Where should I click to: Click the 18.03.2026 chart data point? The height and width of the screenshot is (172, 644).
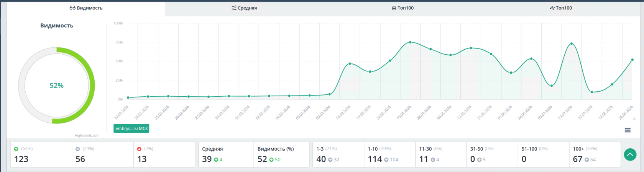pyautogui.click(x=350, y=64)
